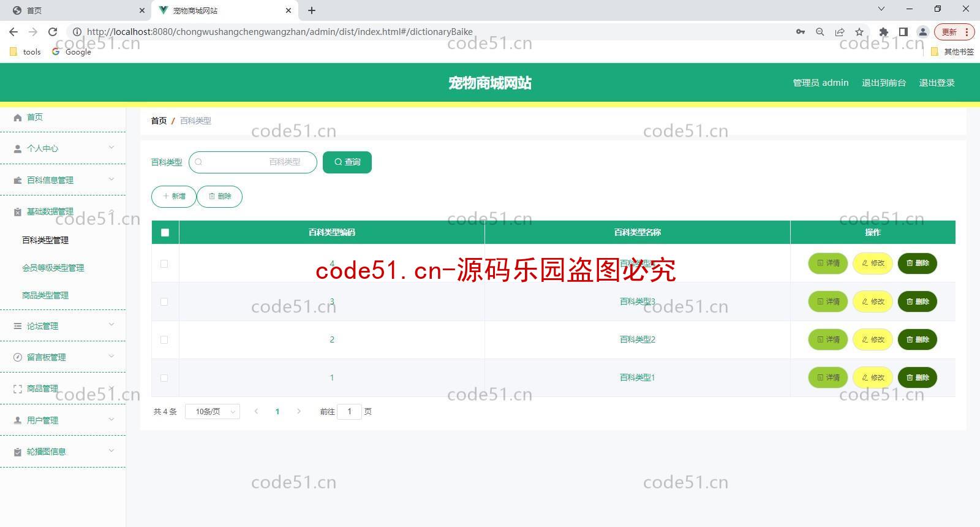
Task: Click 修改 in the row with code 4
Action: (873, 263)
